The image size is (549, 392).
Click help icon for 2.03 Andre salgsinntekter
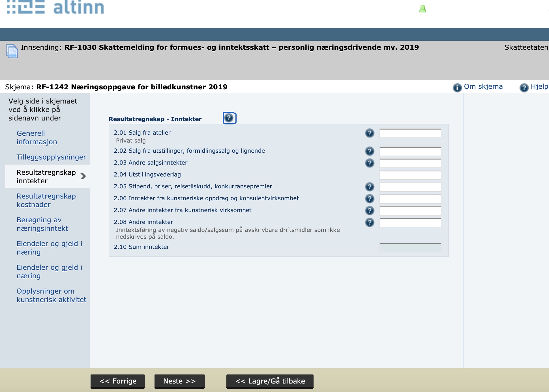pyautogui.click(x=369, y=163)
